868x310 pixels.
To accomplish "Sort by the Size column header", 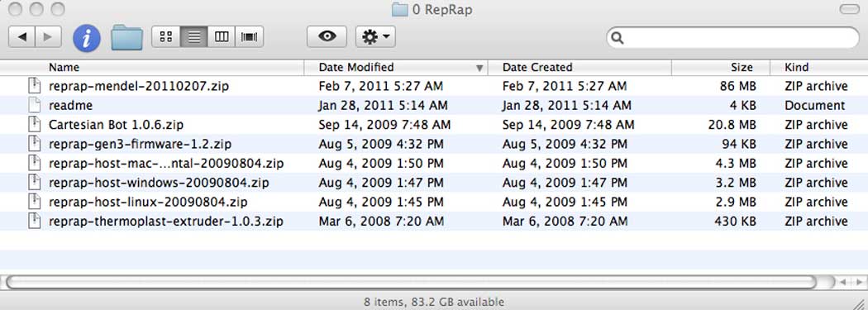I will tap(721, 68).
